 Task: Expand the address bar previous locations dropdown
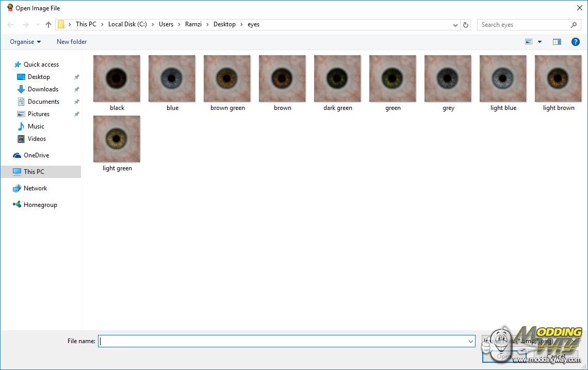point(455,25)
